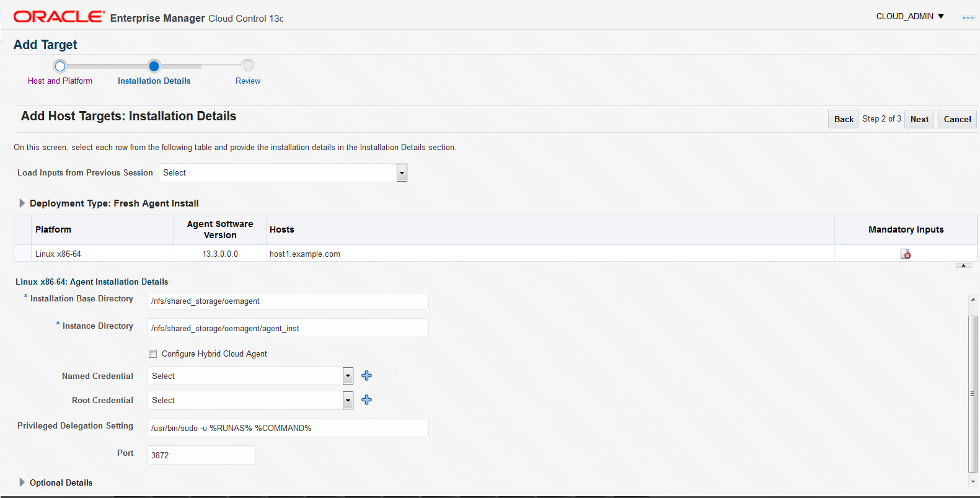Click the Step 2 of 3 indicator

tap(881, 119)
